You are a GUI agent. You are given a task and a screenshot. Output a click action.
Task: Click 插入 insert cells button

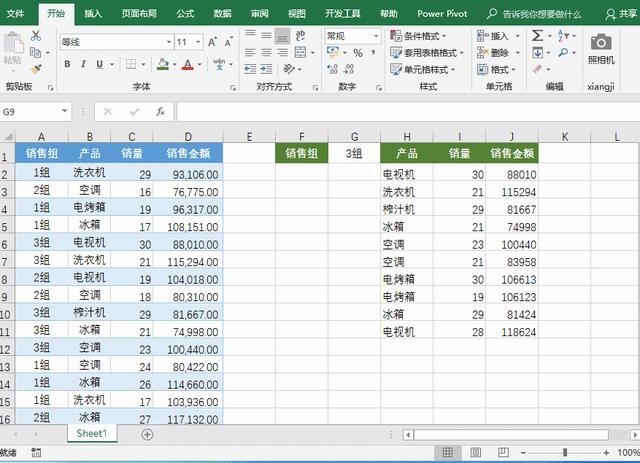[493, 36]
